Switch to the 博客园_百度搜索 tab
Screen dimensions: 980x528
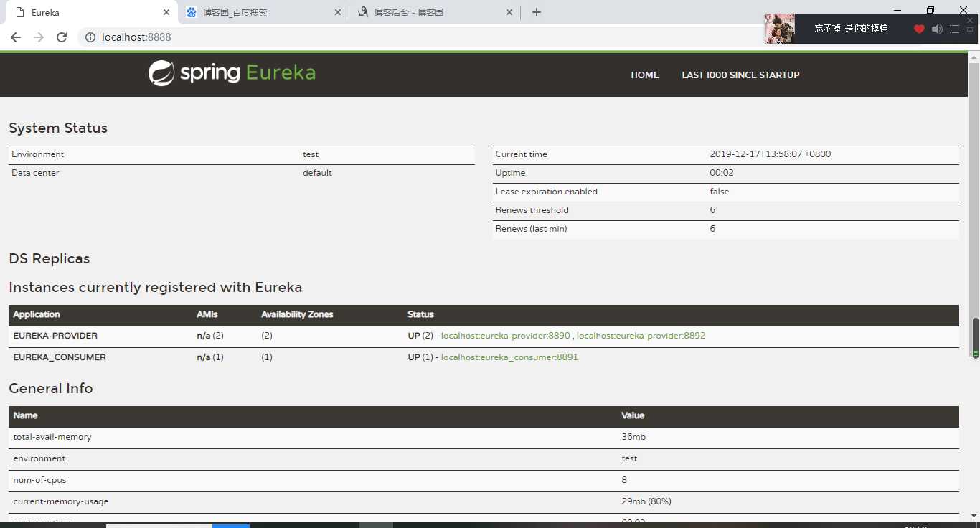tap(263, 12)
